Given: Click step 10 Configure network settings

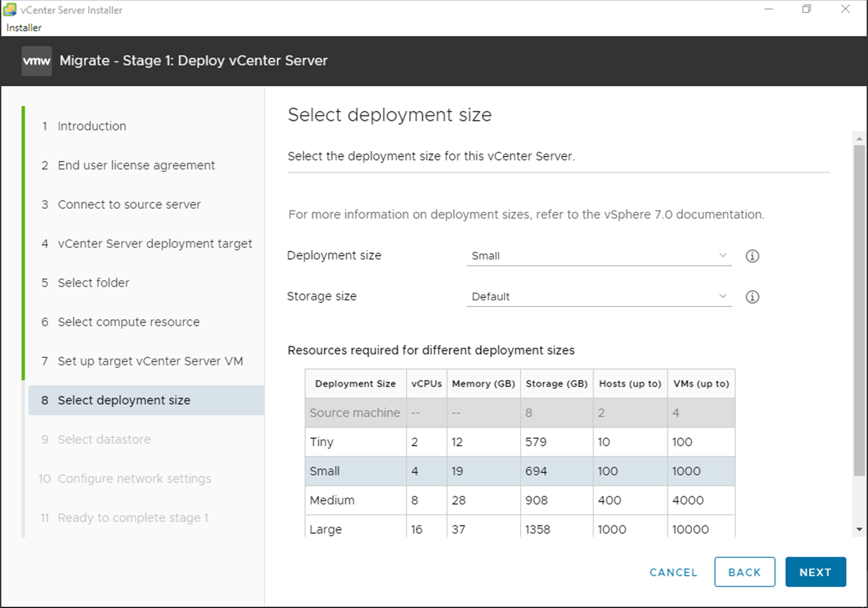Looking at the screenshot, I should [134, 478].
